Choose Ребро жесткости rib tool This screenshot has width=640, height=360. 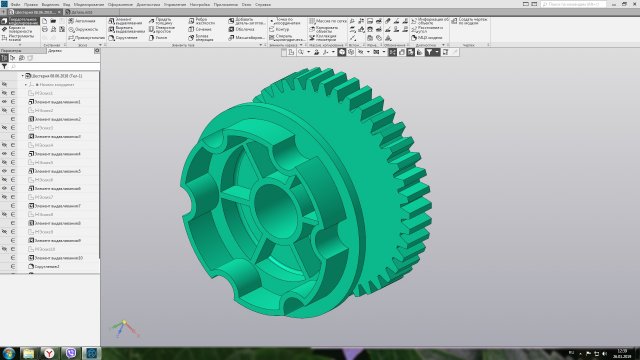pyautogui.click(x=201, y=21)
